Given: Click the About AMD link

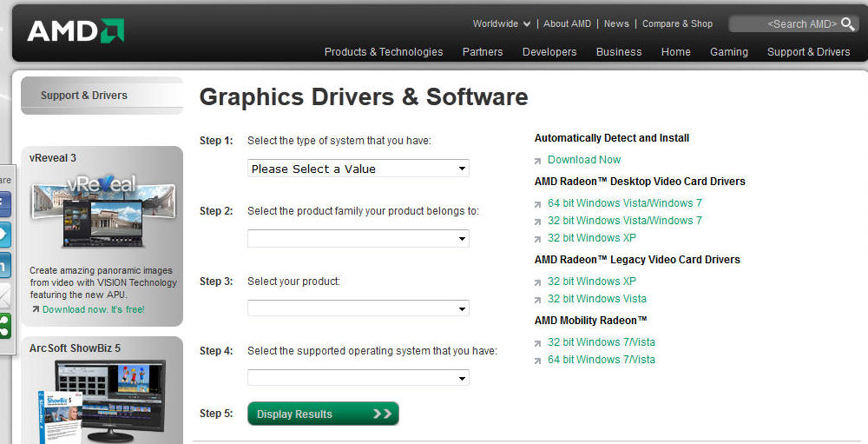Looking at the screenshot, I should [568, 23].
